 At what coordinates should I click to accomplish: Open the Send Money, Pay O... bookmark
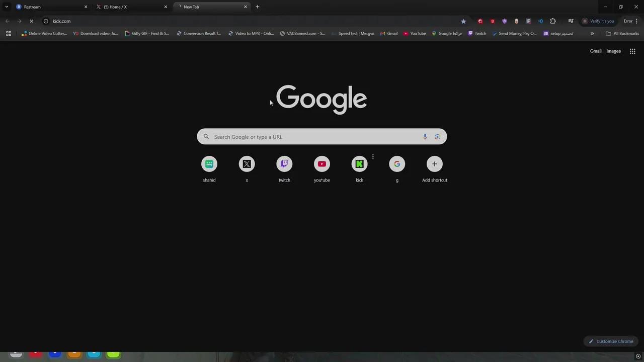point(514,34)
